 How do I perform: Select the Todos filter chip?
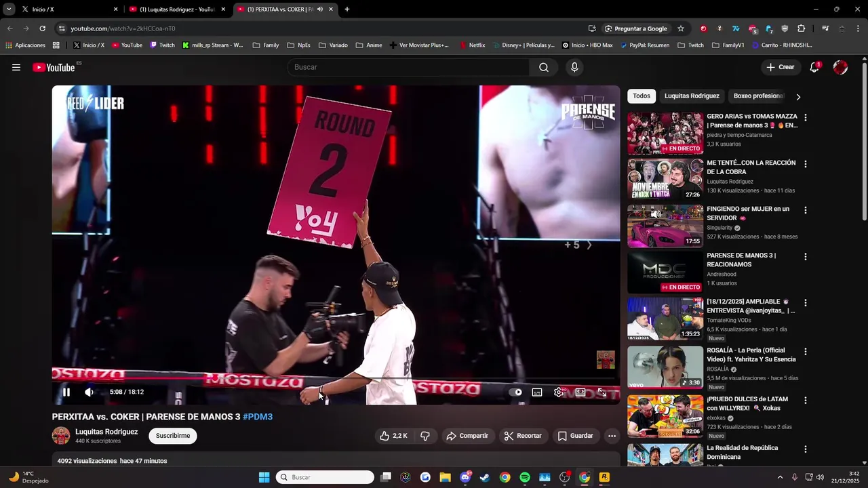pos(642,96)
